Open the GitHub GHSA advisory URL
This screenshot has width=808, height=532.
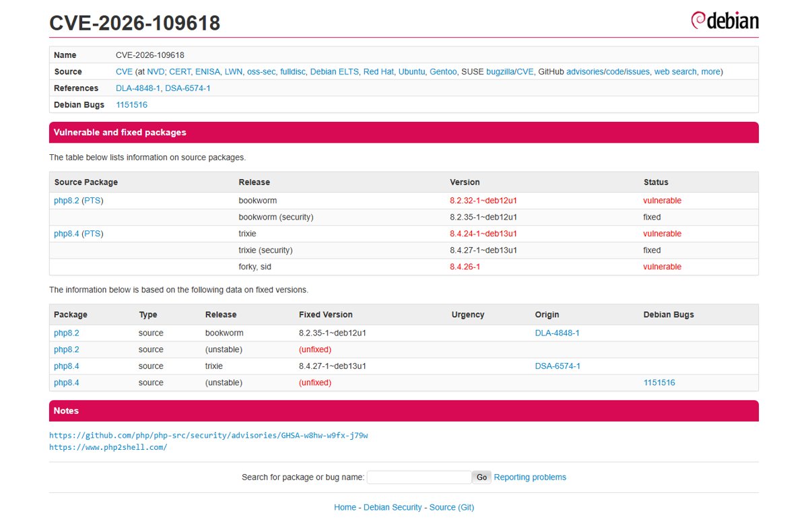(209, 435)
